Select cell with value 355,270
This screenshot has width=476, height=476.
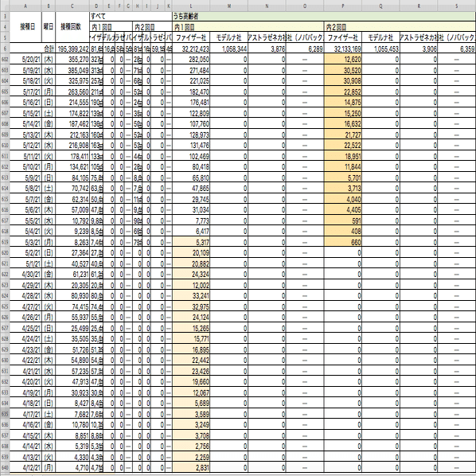(72, 60)
